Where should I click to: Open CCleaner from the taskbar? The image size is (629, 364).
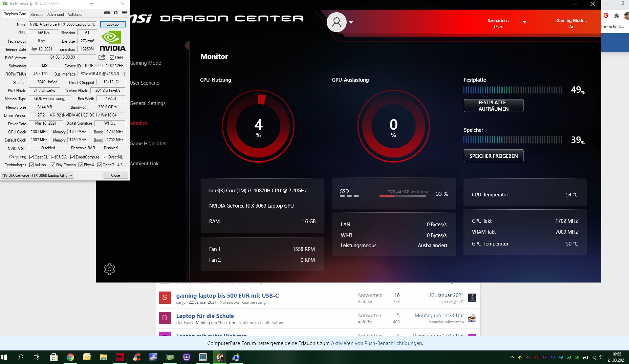pos(136,357)
